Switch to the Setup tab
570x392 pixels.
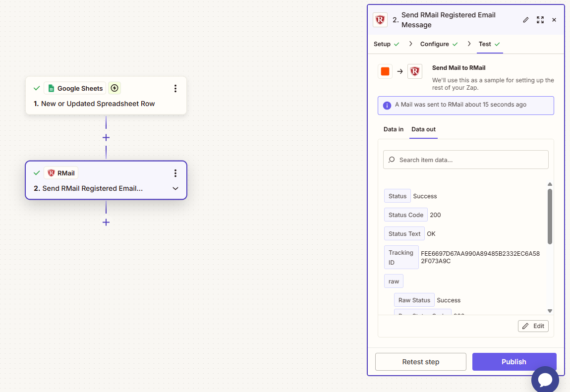(x=382, y=44)
